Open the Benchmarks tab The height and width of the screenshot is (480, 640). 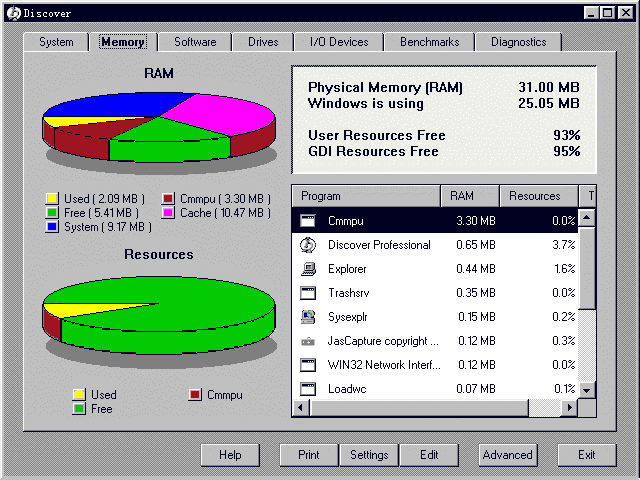click(429, 42)
